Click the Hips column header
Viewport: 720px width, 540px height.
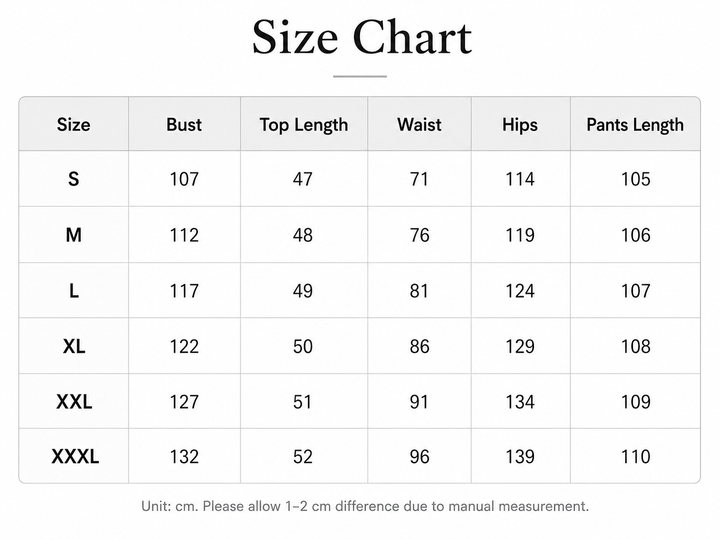coord(519,125)
